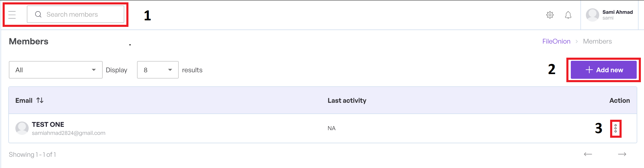Click the Members breadcrumb item
The height and width of the screenshot is (168, 644).
[597, 41]
